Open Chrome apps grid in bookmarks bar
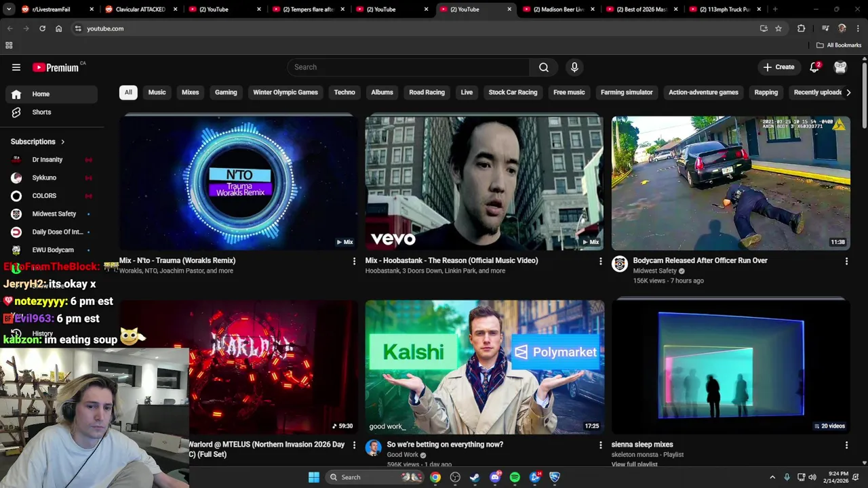Viewport: 868px width, 488px height. pyautogui.click(x=9, y=45)
